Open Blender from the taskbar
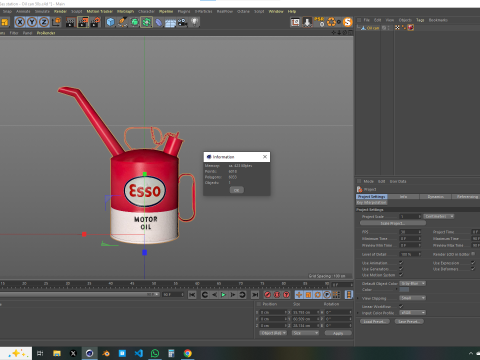480x360 pixels. tap(106, 353)
